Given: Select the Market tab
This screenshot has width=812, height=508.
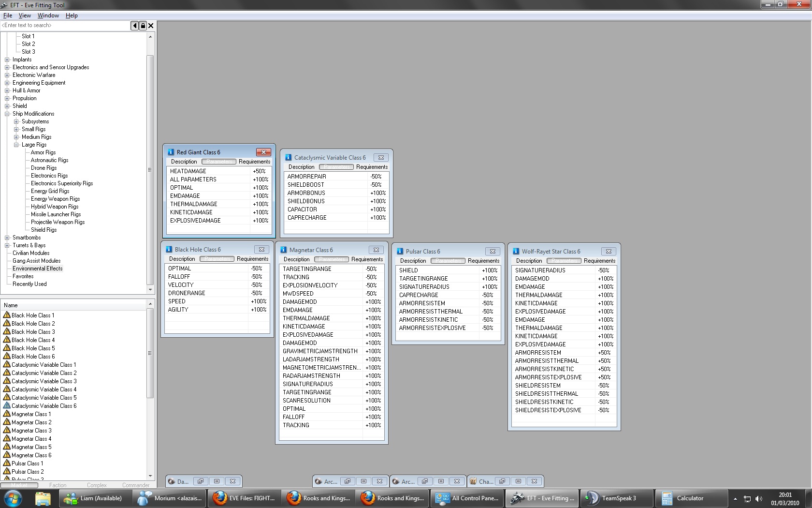Looking at the screenshot, I should [x=19, y=485].
